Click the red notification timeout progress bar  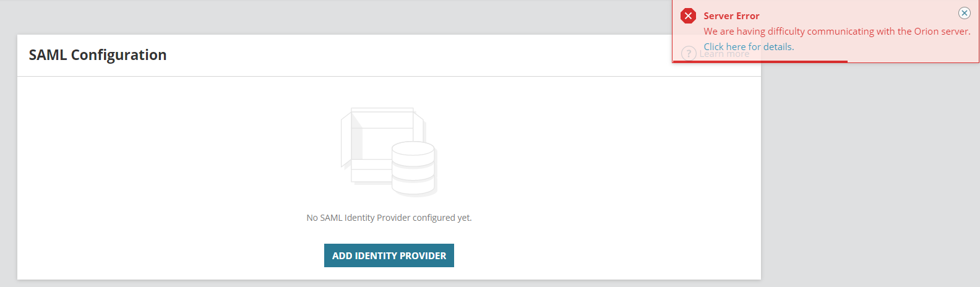pos(760,61)
